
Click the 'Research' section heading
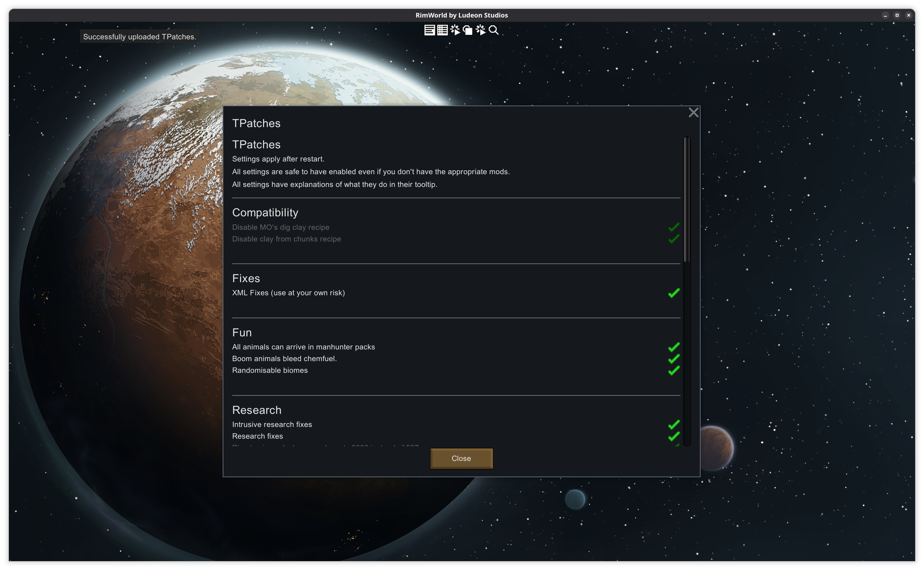[257, 410]
